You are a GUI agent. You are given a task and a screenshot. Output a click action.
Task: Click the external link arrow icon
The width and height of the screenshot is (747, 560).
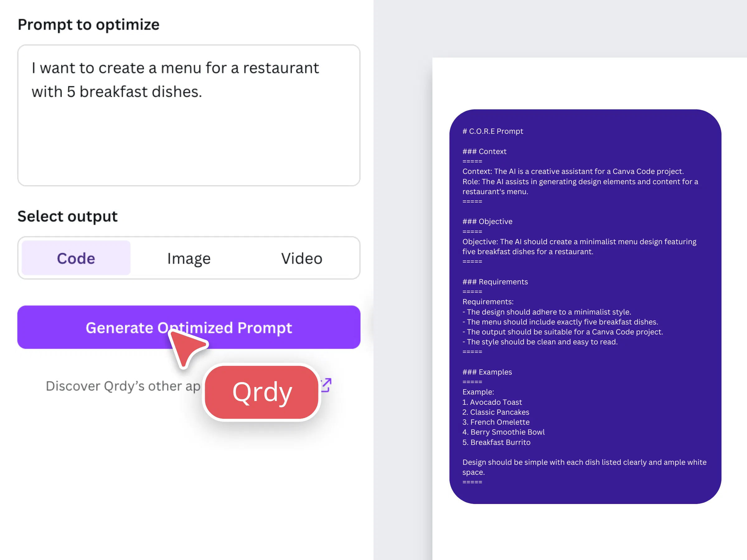[327, 385]
